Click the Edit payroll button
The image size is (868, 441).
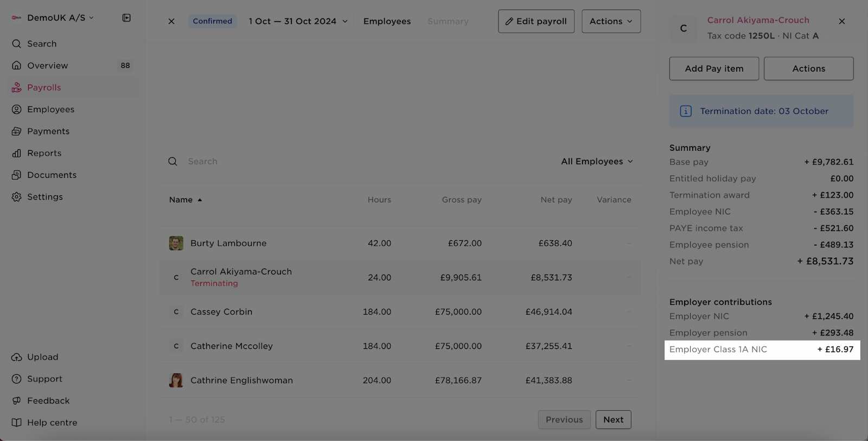pyautogui.click(x=536, y=21)
